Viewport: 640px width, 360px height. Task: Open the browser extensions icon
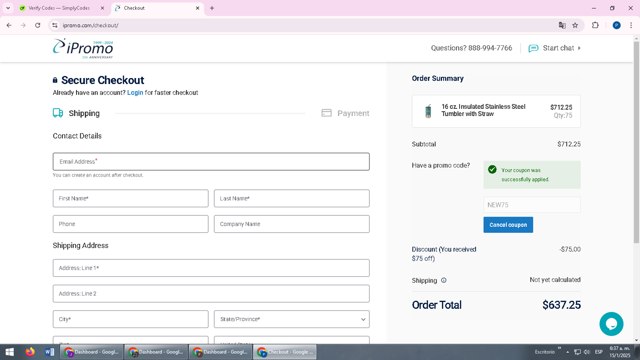click(x=595, y=25)
